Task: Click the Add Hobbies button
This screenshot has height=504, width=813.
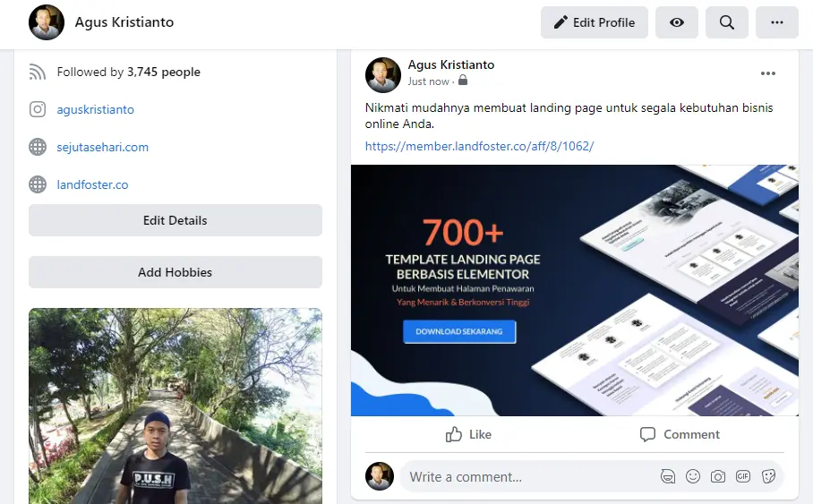Action: tap(175, 272)
